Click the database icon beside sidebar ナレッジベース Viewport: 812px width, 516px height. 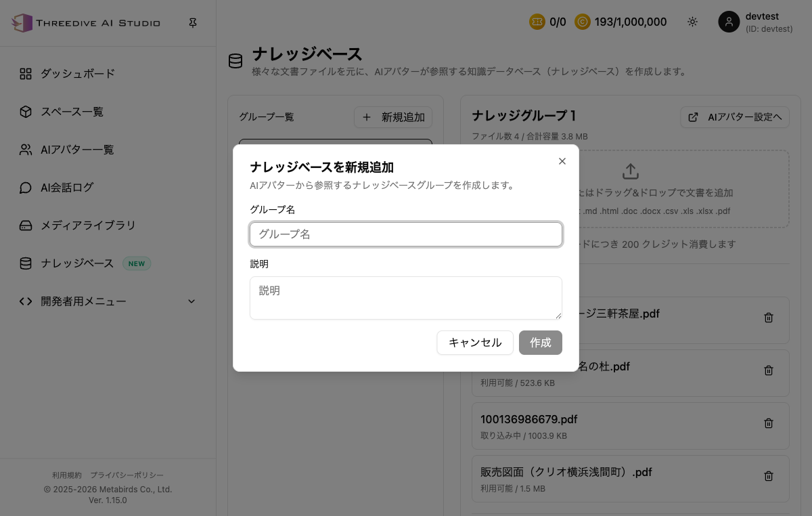26,263
